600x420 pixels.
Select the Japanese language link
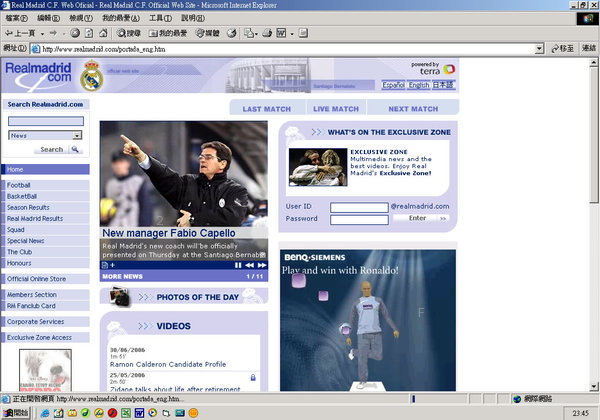pyautogui.click(x=443, y=85)
